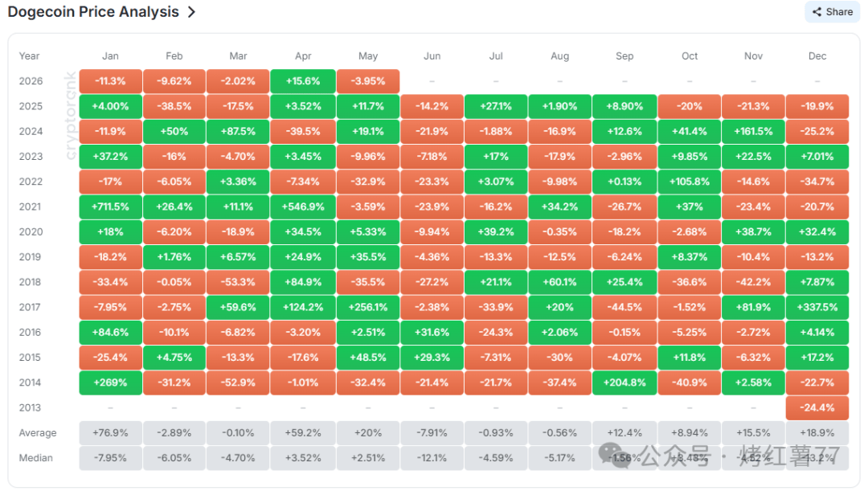Select the April 2026 +15.6% cell
The width and height of the screenshot is (868, 491).
pyautogui.click(x=303, y=81)
